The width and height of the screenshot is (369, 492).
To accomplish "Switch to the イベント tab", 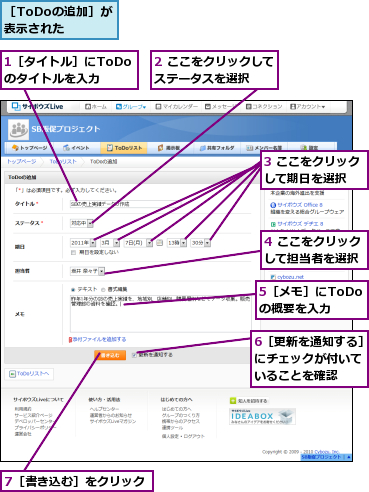I will (76, 148).
